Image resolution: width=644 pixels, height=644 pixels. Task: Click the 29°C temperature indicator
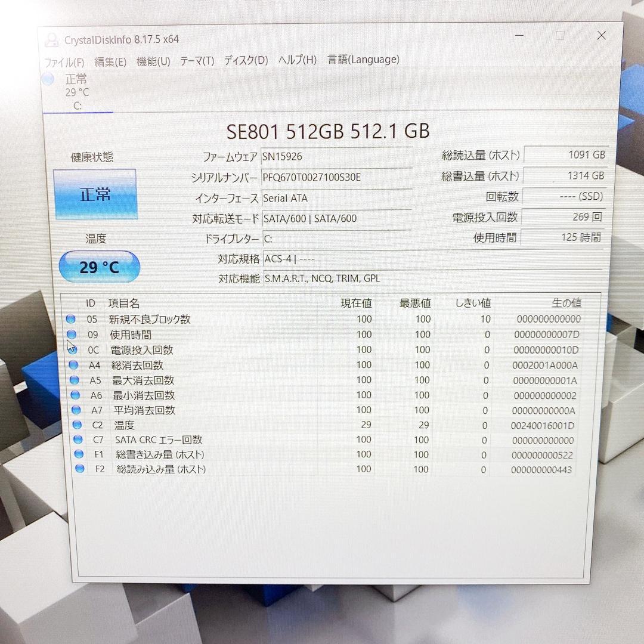point(99,267)
